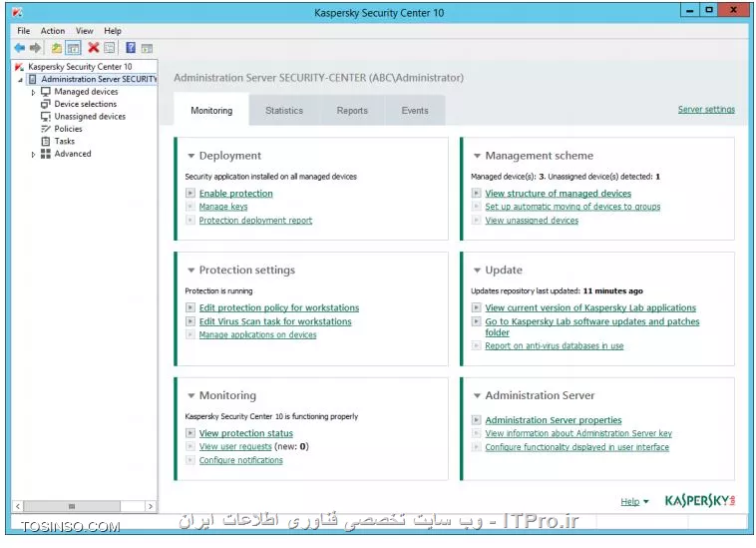
Task: Click arrow icon beside Edit Virus Scan task
Action: coord(190,321)
